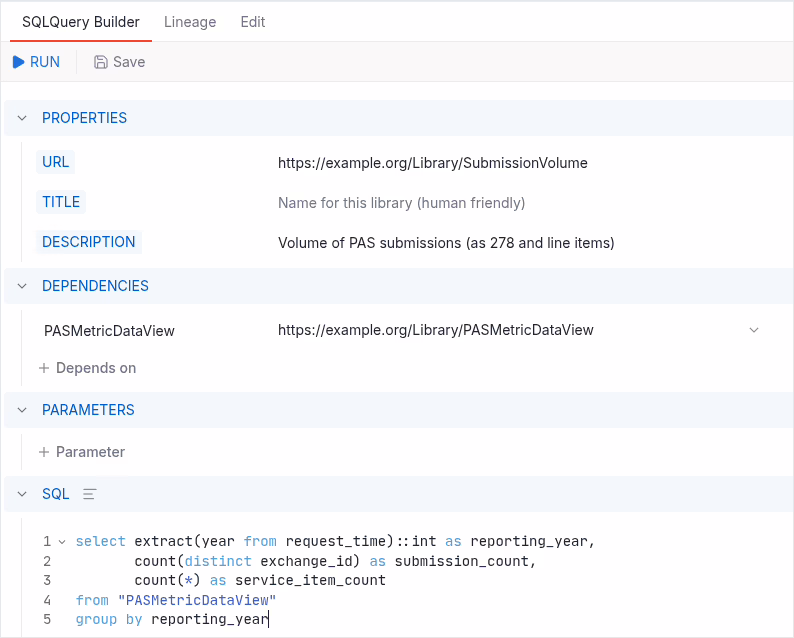The width and height of the screenshot is (794, 638).
Task: Click the DESCRIPTION property label
Action: click(x=89, y=242)
